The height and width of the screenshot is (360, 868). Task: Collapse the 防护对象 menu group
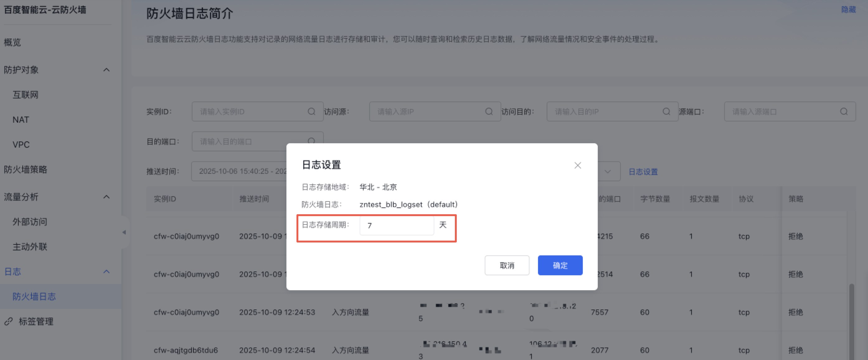coord(106,70)
